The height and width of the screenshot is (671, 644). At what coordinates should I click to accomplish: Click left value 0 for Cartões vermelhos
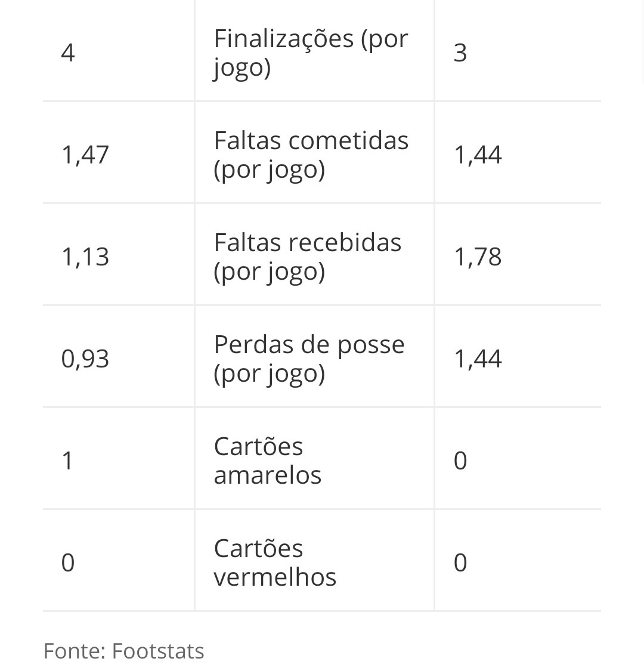(68, 562)
